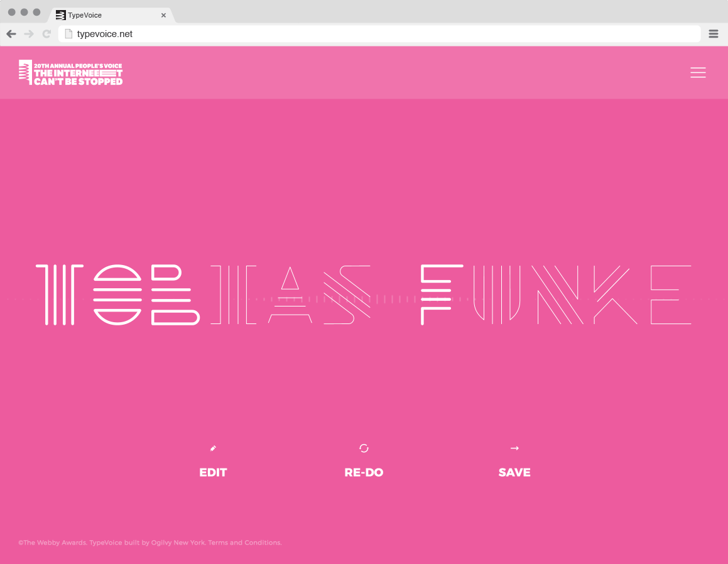
Task: Reload the page with the refresh icon
Action: click(x=46, y=34)
